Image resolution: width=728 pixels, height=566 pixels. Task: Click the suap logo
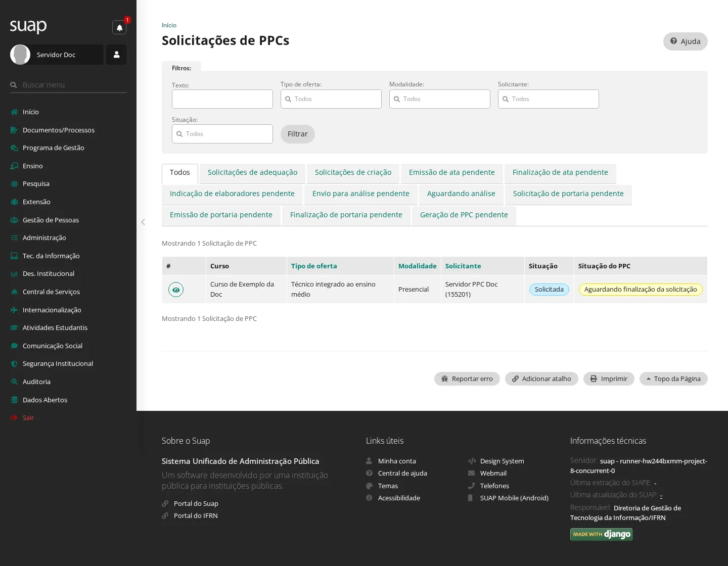coord(28,26)
